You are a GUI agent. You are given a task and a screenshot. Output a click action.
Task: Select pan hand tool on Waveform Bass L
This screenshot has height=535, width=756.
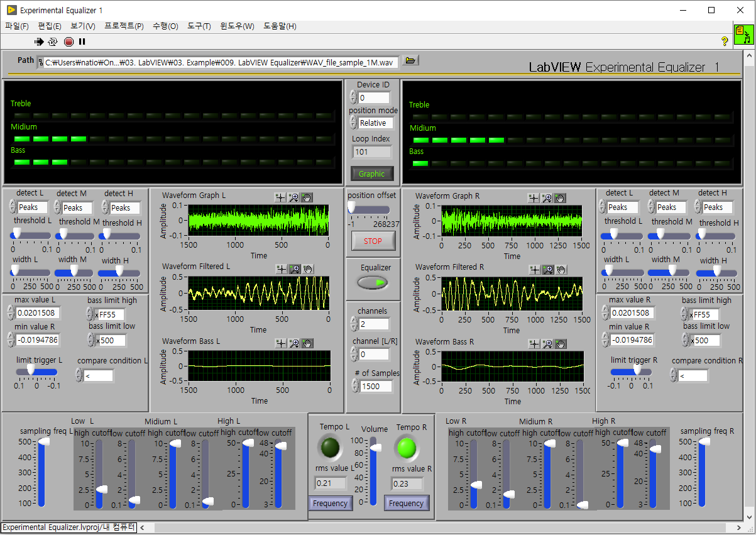[307, 343]
